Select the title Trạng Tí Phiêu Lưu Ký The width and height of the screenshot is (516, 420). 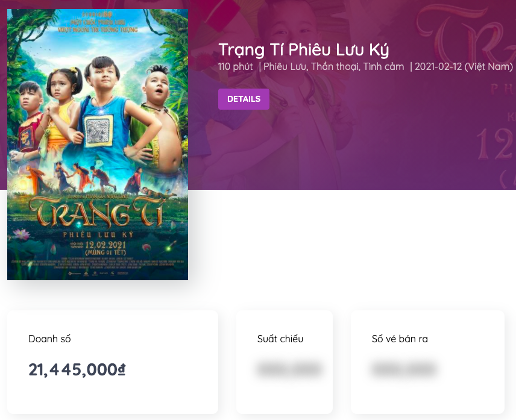tap(303, 49)
